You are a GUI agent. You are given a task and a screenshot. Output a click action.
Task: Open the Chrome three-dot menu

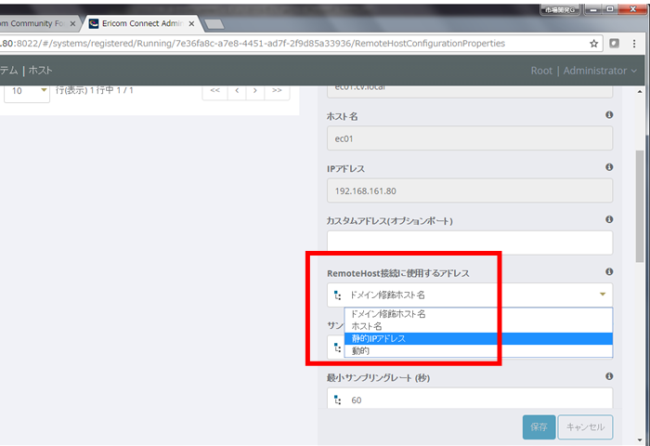click(x=636, y=44)
